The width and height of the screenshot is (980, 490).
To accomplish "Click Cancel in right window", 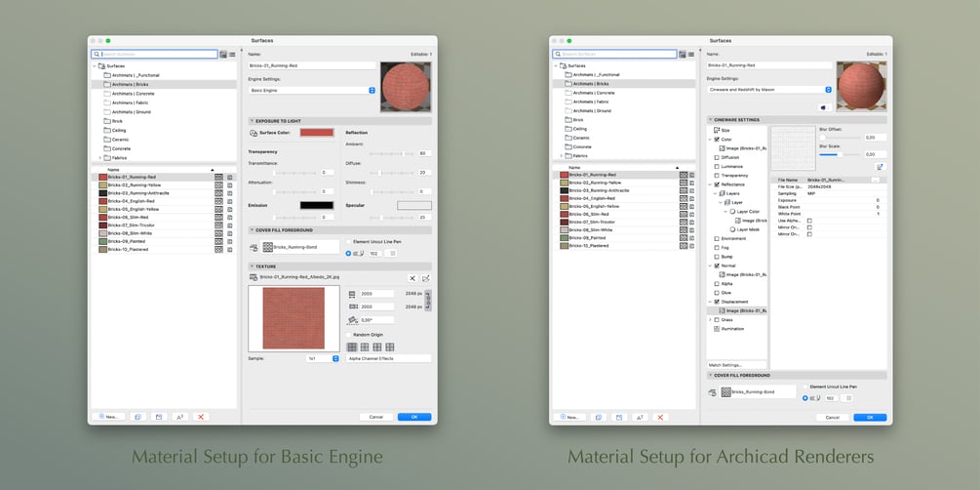I will coord(833,418).
